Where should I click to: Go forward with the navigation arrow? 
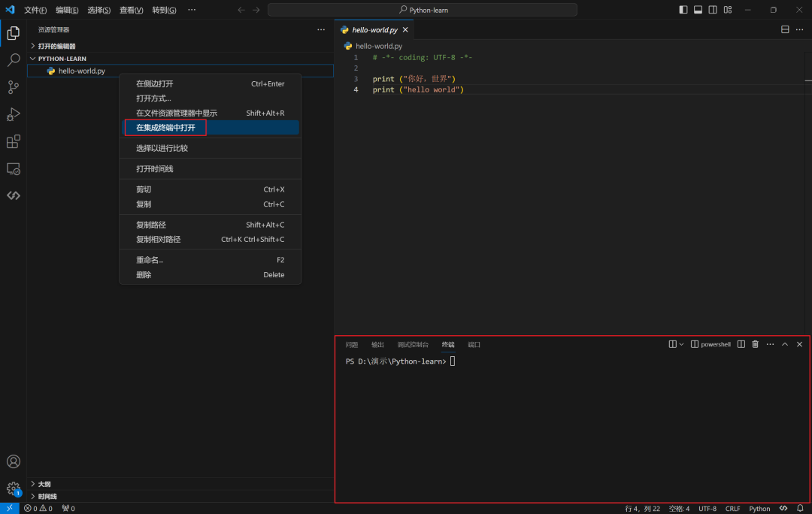click(x=256, y=10)
